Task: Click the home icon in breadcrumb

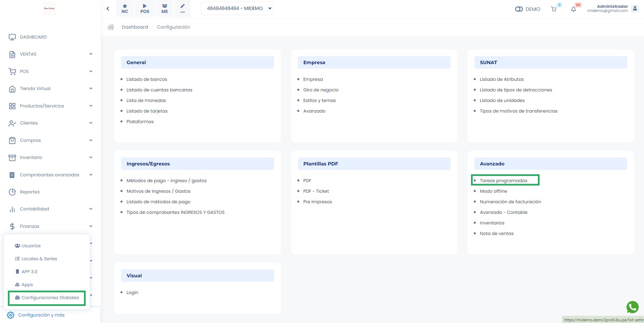Action: [x=111, y=27]
